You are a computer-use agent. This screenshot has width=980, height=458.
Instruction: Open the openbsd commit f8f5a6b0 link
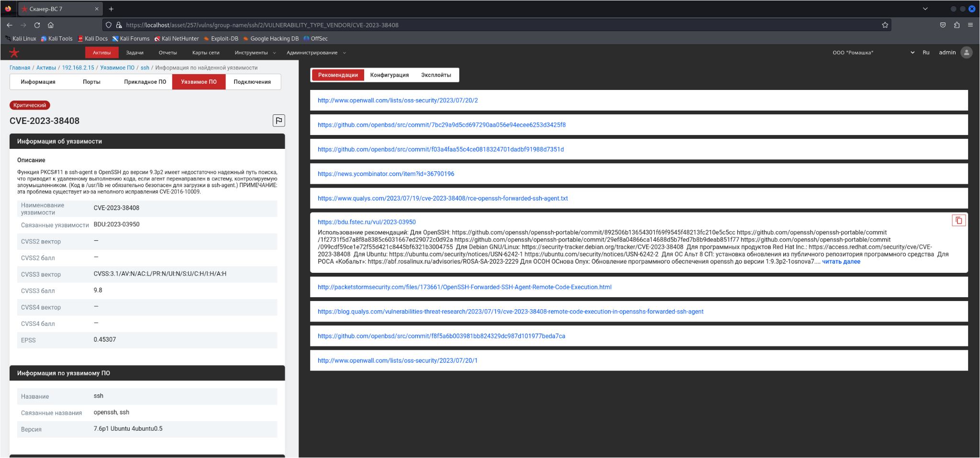tap(441, 336)
